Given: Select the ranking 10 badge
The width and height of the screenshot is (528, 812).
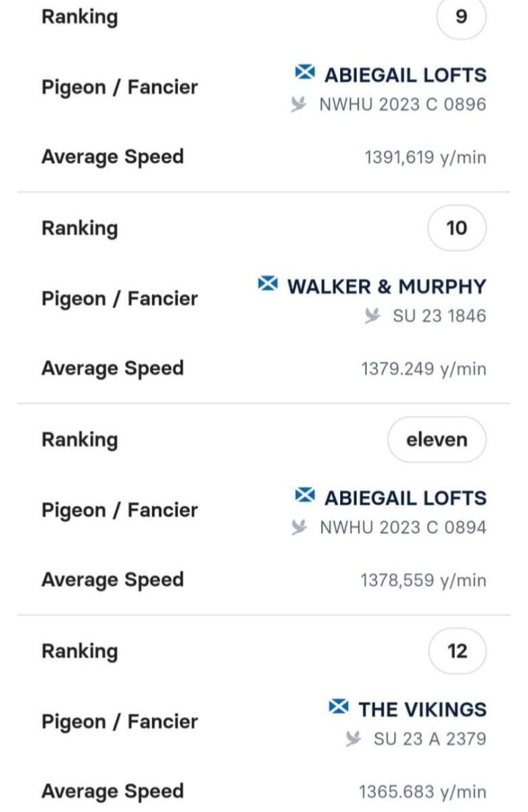Looking at the screenshot, I should click(457, 228).
